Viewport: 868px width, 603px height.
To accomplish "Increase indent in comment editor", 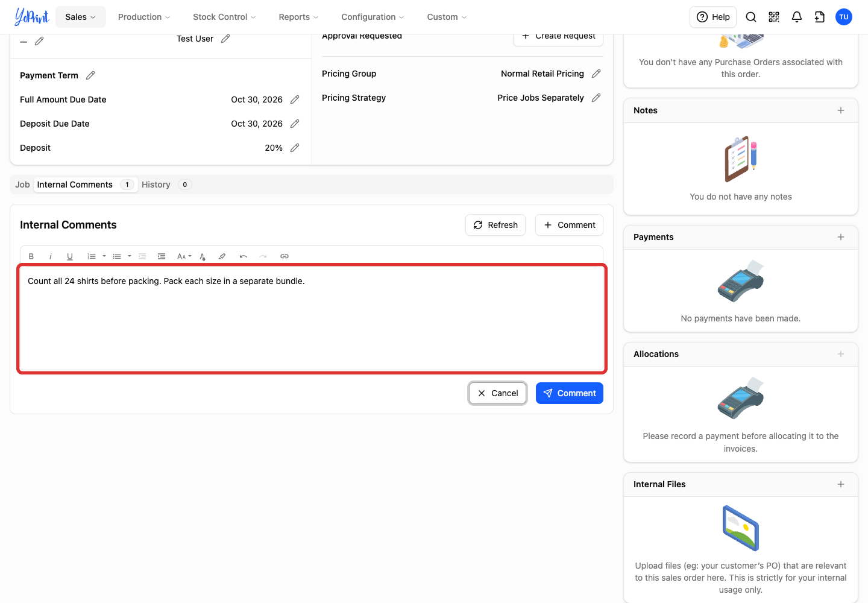I will pyautogui.click(x=162, y=256).
